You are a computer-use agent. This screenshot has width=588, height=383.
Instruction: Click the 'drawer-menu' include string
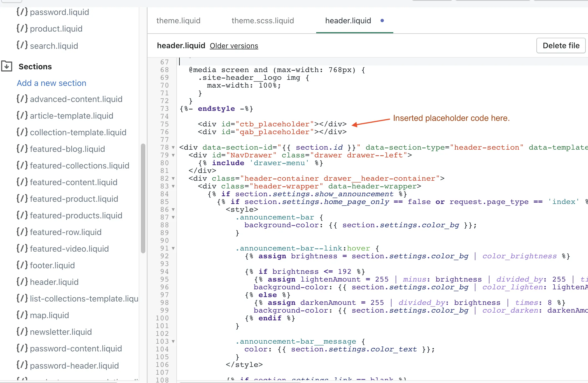click(279, 163)
